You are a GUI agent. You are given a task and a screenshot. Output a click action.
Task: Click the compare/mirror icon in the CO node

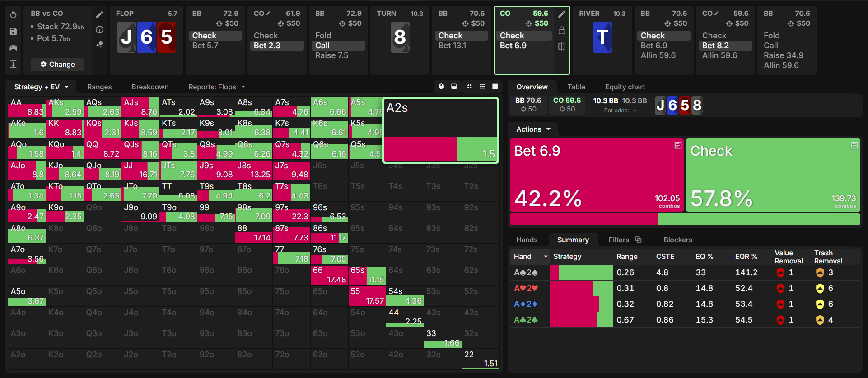pyautogui.click(x=562, y=46)
